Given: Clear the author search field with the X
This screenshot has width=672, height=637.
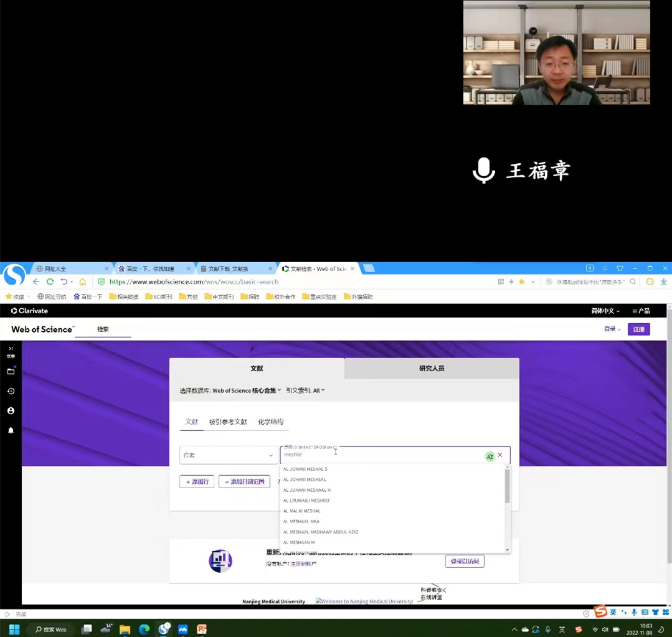Looking at the screenshot, I should click(499, 455).
